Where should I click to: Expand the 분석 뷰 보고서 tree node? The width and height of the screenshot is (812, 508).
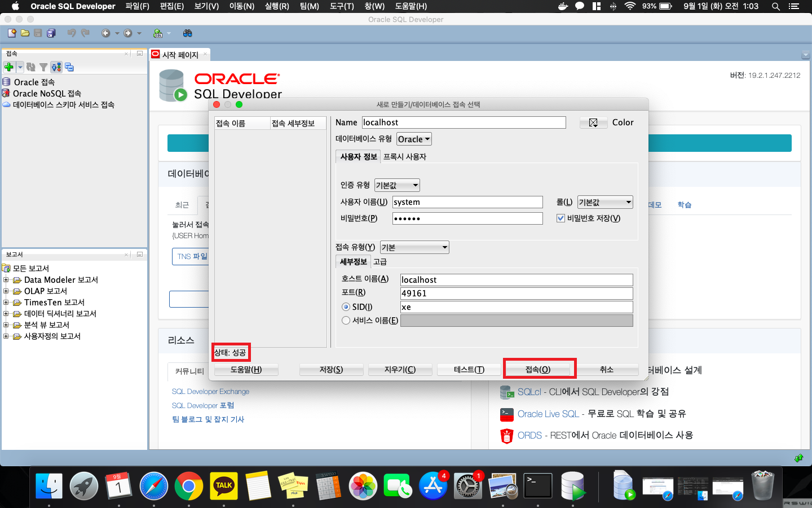(6, 325)
